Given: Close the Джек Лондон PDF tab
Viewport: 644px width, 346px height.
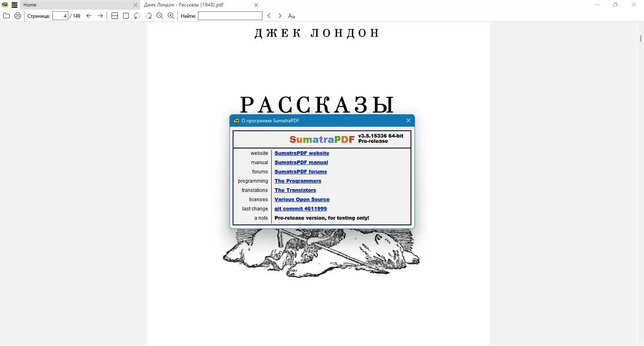Looking at the screenshot, I should point(256,5).
